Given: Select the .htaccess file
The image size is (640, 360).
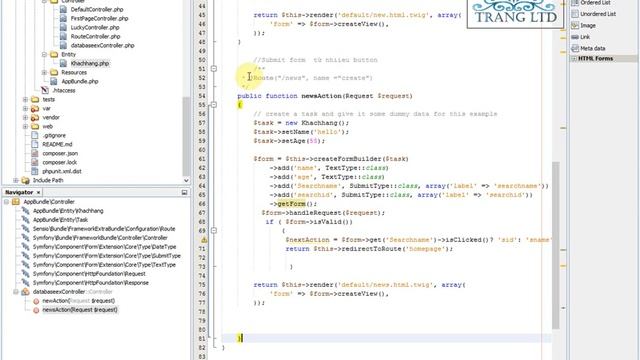Looking at the screenshot, I should click(64, 90).
